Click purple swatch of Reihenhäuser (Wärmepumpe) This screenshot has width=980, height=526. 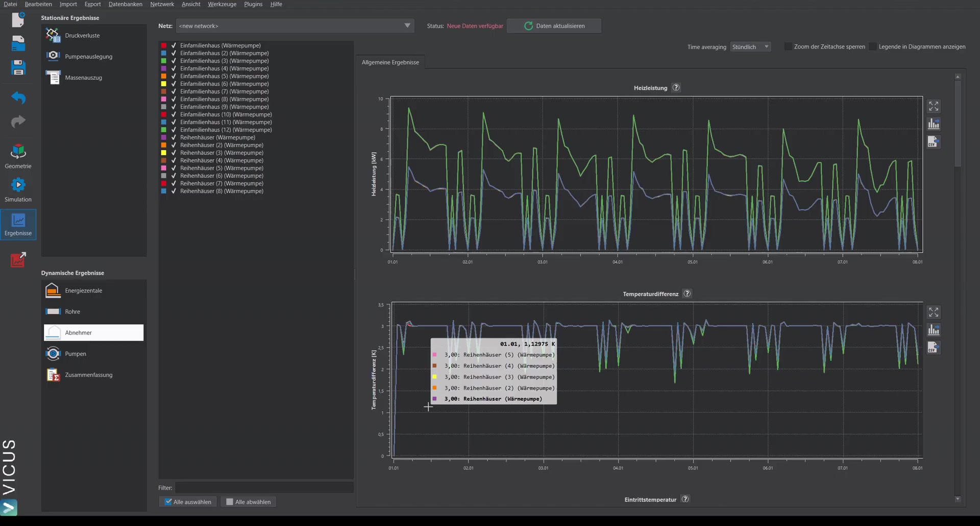(x=164, y=137)
